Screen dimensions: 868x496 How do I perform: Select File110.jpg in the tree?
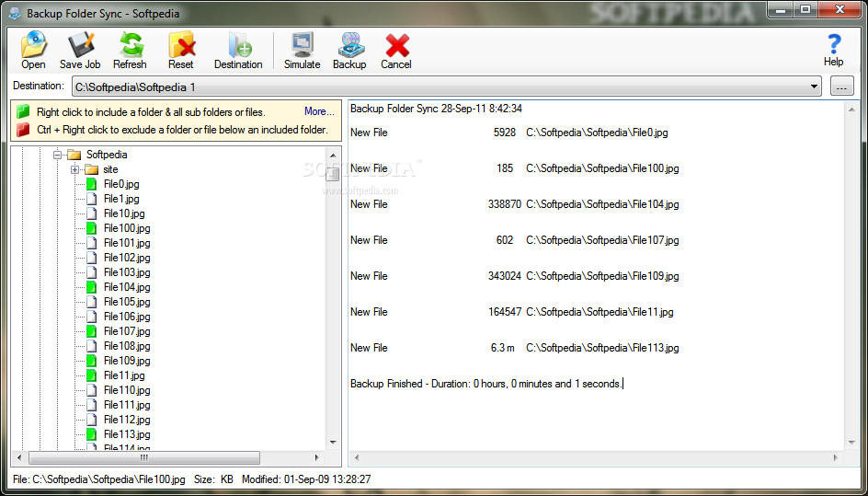pyautogui.click(x=127, y=390)
